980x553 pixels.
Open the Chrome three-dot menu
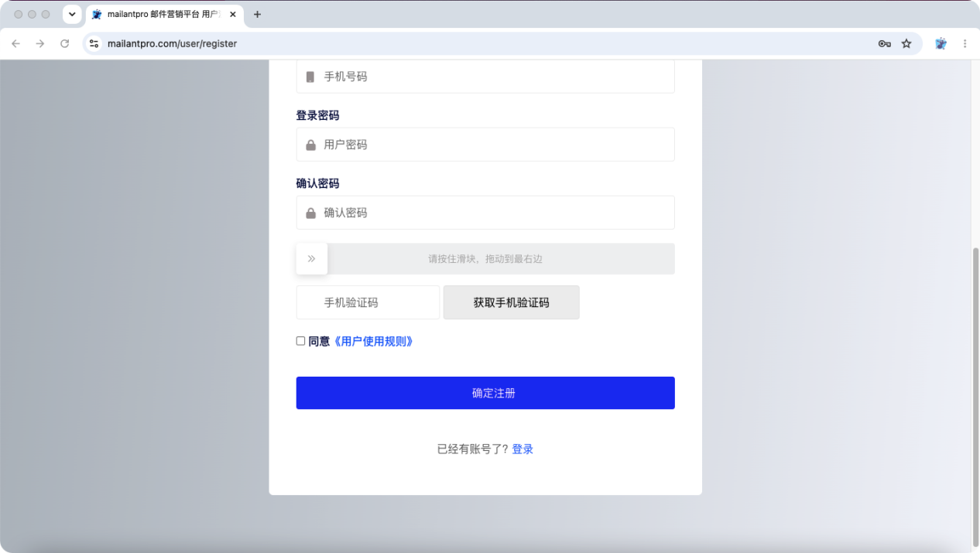coord(965,44)
